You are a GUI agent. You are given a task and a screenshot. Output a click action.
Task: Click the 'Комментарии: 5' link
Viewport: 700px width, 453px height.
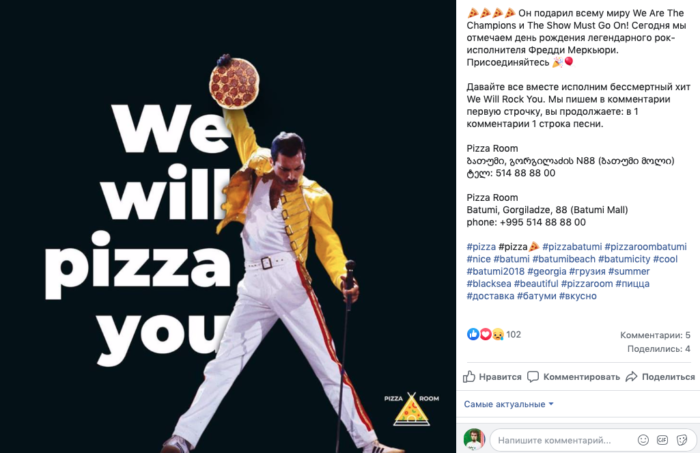pyautogui.click(x=655, y=335)
